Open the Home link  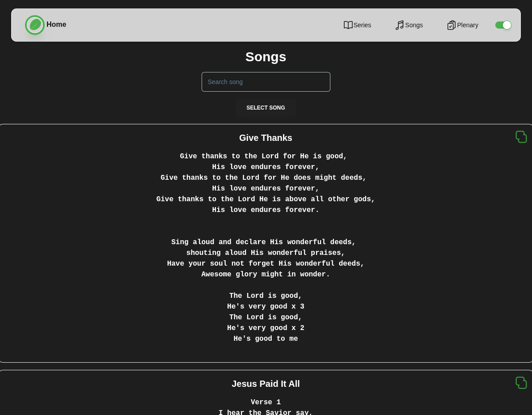[56, 25]
